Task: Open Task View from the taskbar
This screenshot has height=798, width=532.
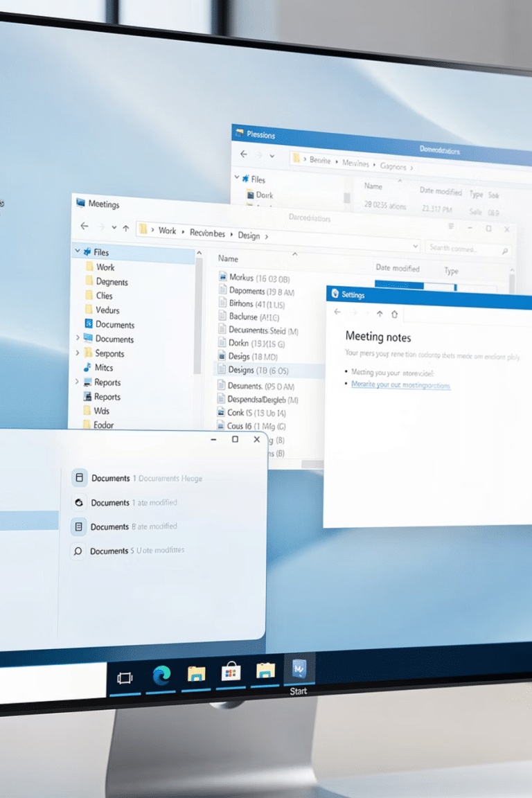Action: tap(125, 678)
